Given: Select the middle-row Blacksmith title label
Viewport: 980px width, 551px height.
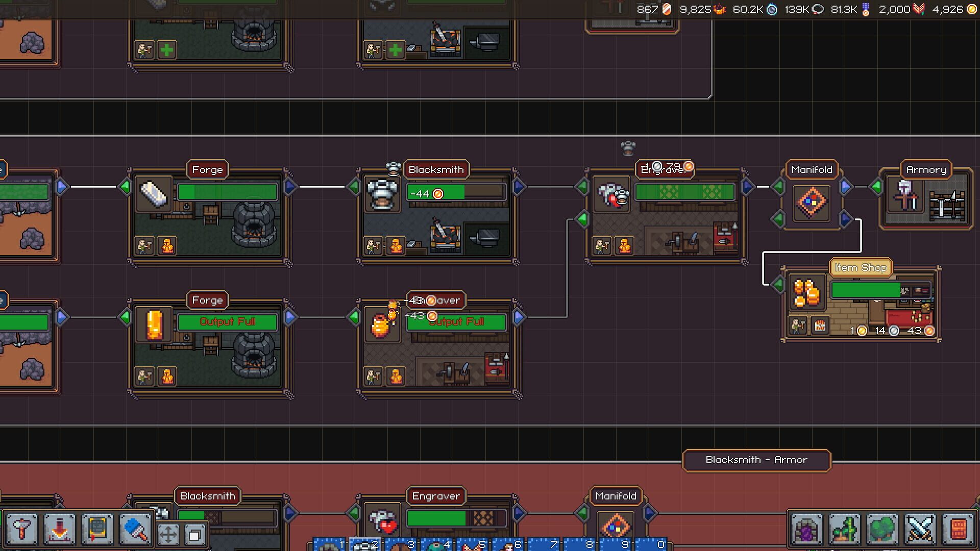Looking at the screenshot, I should (x=436, y=169).
